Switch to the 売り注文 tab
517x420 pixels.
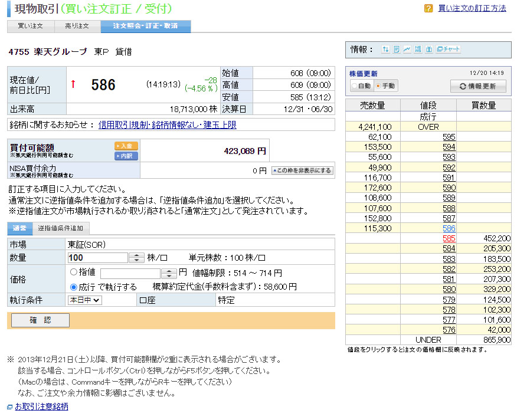(x=77, y=26)
